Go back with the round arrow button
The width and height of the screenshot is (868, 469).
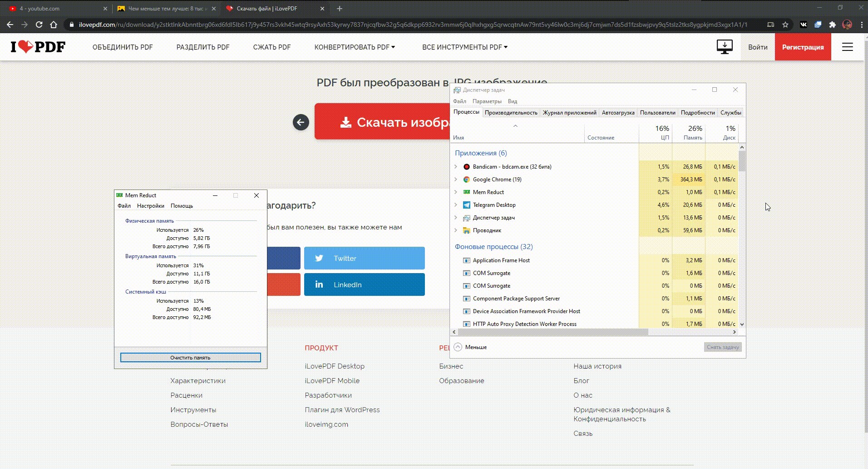tap(301, 122)
